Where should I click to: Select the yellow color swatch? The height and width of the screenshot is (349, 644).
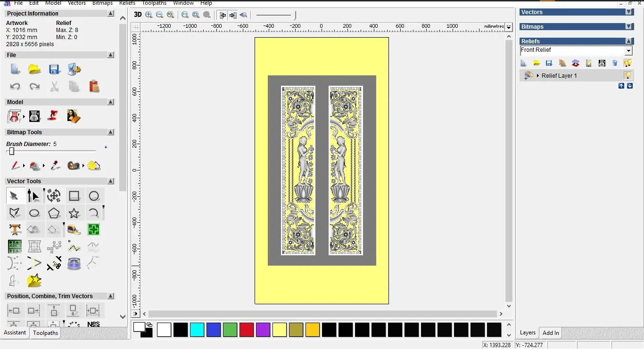[x=280, y=330]
